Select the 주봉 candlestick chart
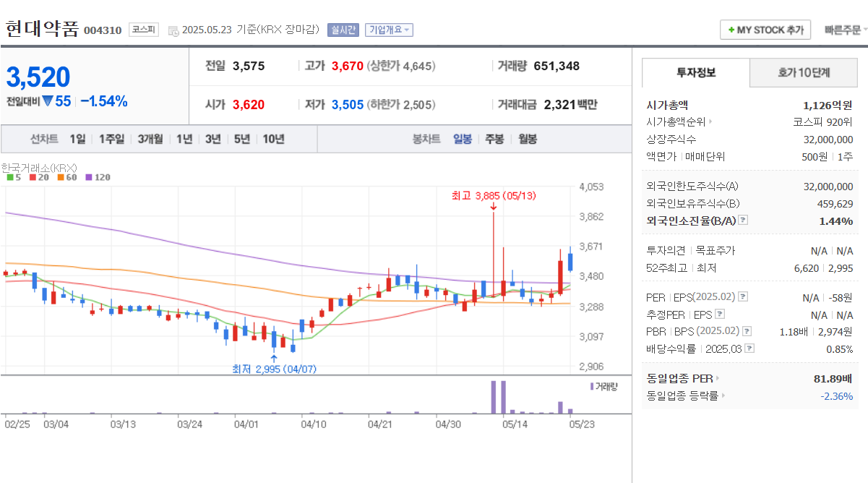Image resolution: width=868 pixels, height=483 pixels. (x=494, y=139)
